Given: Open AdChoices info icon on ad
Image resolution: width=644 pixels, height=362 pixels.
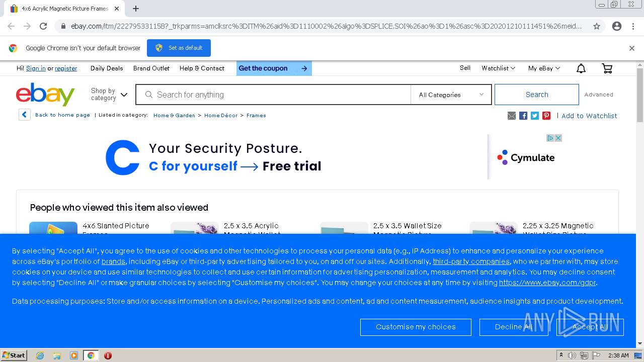Looking at the screenshot, I should pyautogui.click(x=550, y=138).
